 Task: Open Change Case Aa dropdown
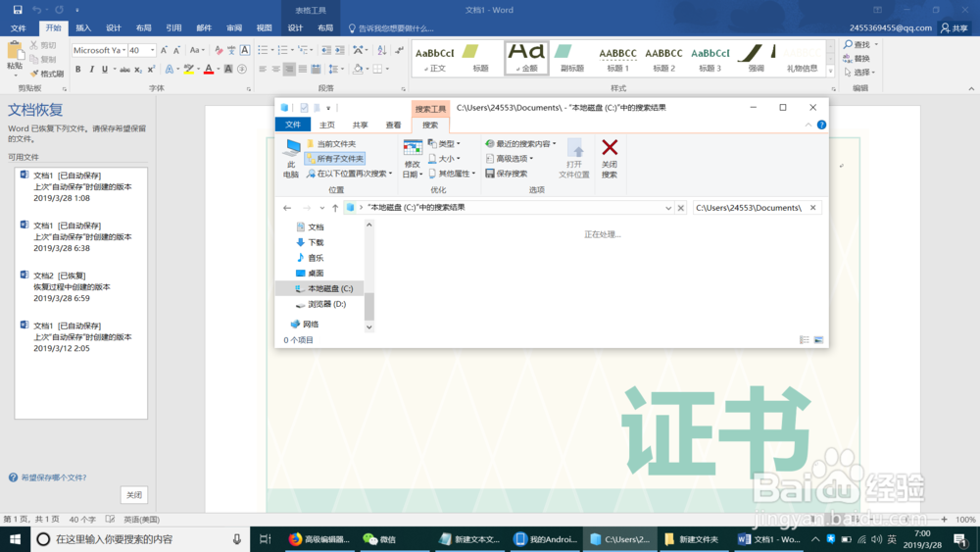pos(197,50)
